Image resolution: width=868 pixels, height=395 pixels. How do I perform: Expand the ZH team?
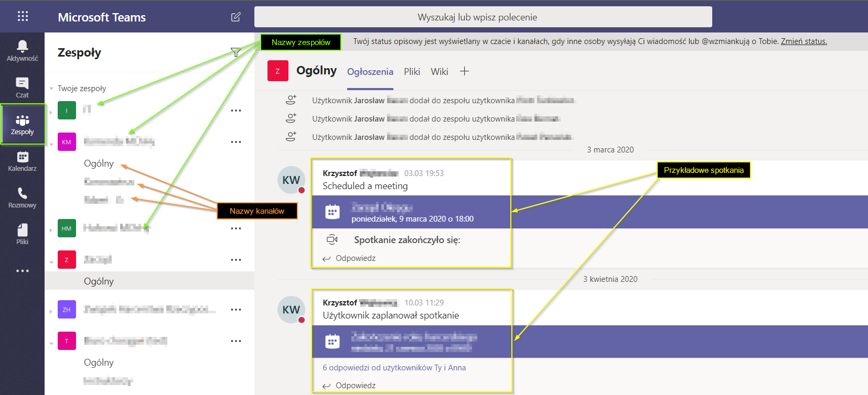coord(51,311)
